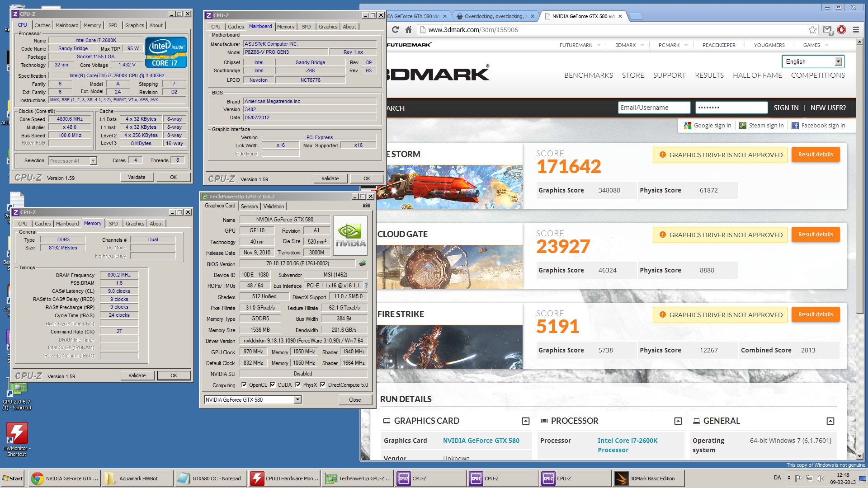This screenshot has height=488, width=868.
Task: Click the network icon in system tray
Action: click(x=810, y=478)
